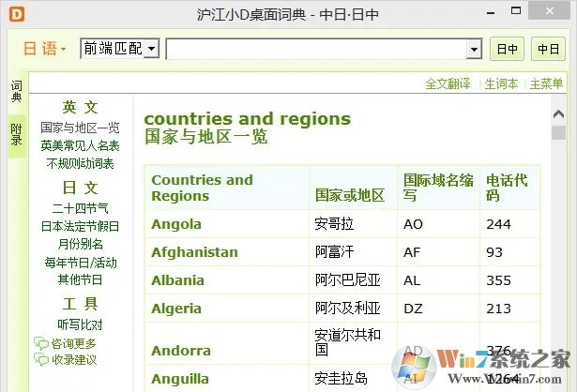This screenshot has width=577, height=392.
Task: Click the speech bubble icon beside 收录建议
Action: [x=41, y=359]
